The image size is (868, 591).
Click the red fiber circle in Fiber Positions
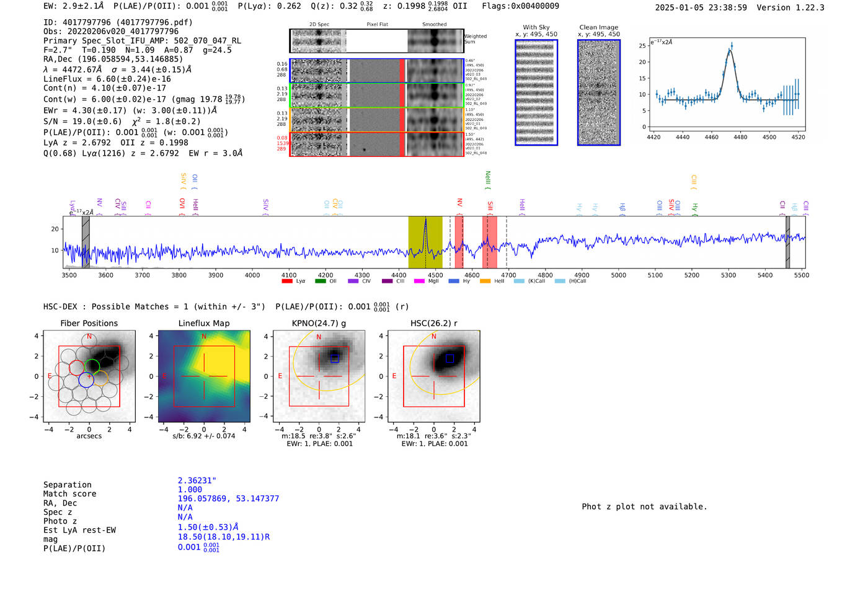point(77,368)
